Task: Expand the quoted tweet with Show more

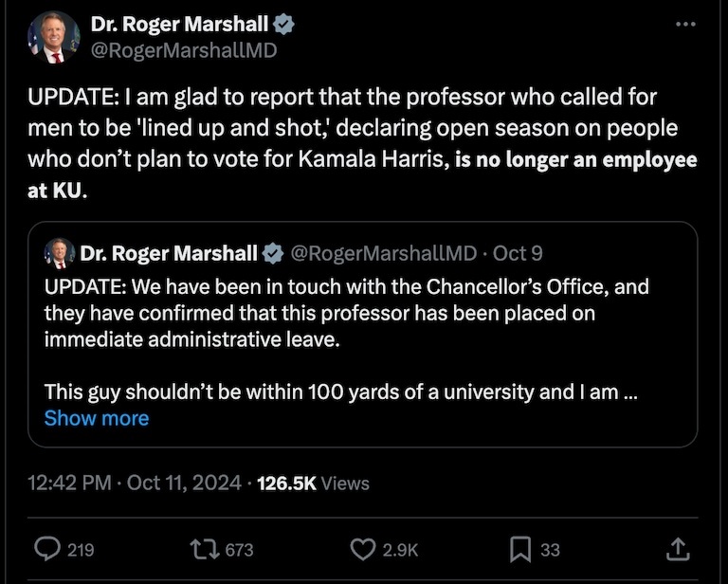Action: pyautogui.click(x=97, y=418)
